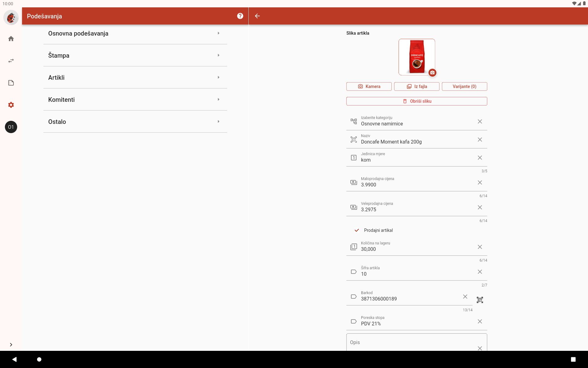Open the Poreska stopa PDV 21% selector
Screen dimensions: 588x368
click(417, 321)
